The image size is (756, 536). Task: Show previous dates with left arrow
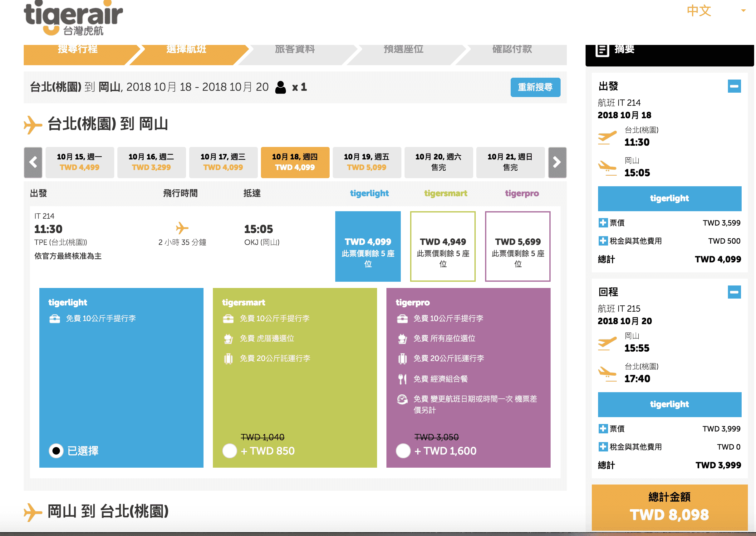(x=33, y=162)
